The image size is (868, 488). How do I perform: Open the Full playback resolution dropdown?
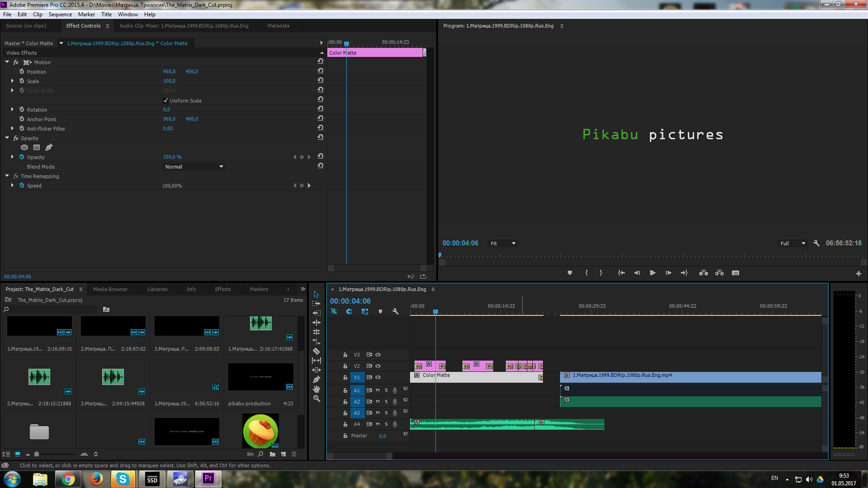click(x=793, y=243)
